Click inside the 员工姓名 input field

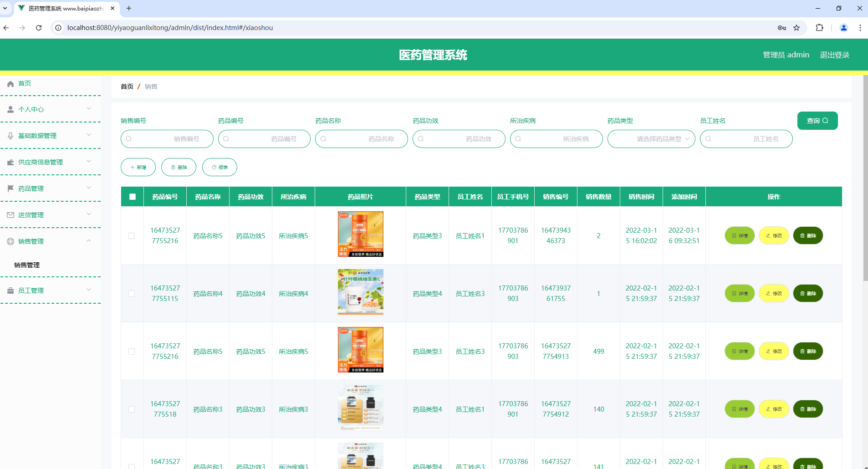coord(751,139)
